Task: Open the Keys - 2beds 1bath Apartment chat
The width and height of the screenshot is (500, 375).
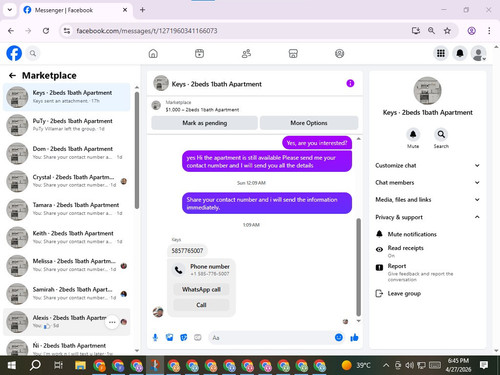Action: [x=67, y=97]
